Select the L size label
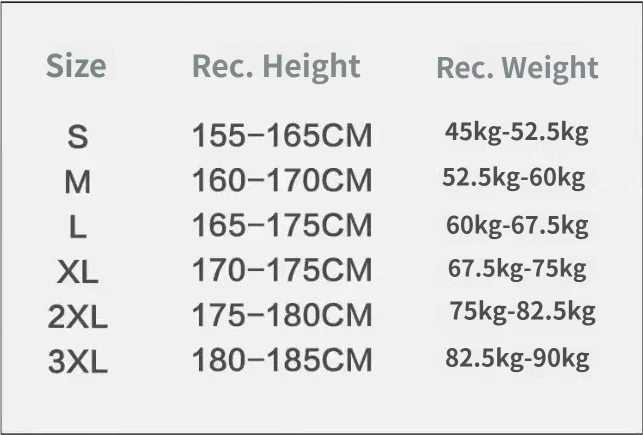This screenshot has width=643, height=435. pos(78,227)
